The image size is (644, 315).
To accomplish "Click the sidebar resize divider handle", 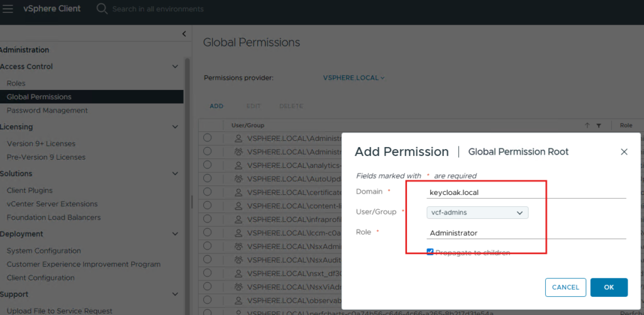I will click(x=192, y=201).
